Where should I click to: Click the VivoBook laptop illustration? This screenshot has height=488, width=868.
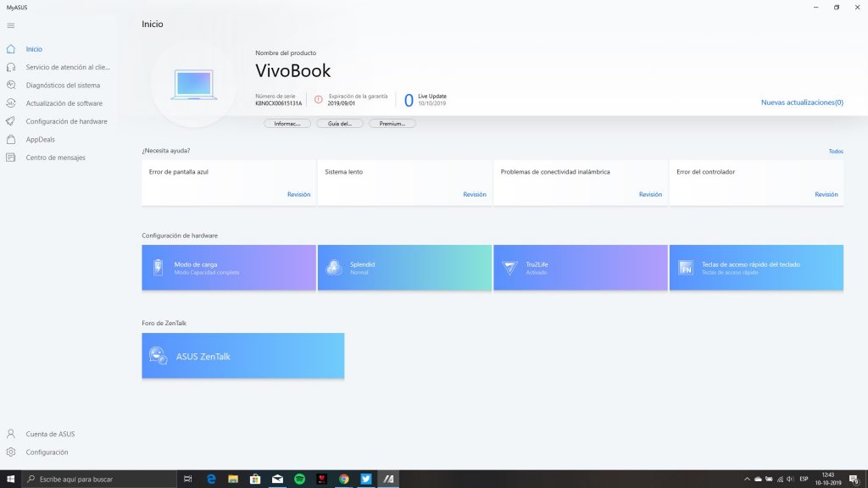[x=194, y=85]
